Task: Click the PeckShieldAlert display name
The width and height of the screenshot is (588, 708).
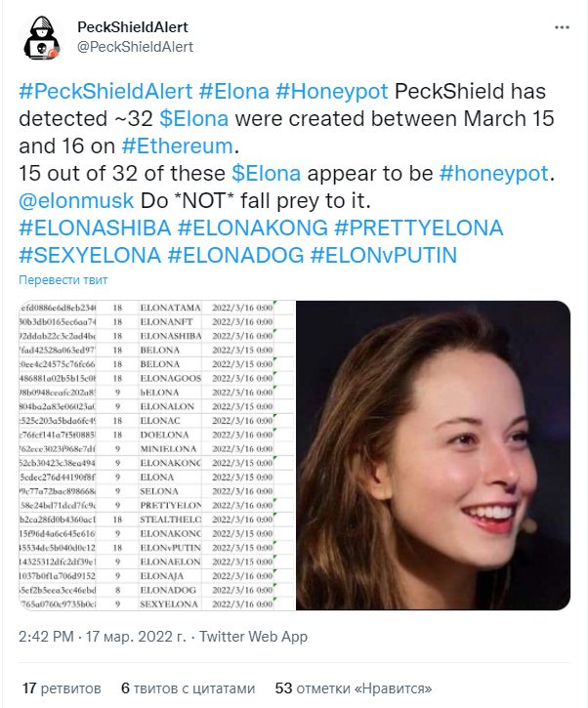Action: (132, 27)
